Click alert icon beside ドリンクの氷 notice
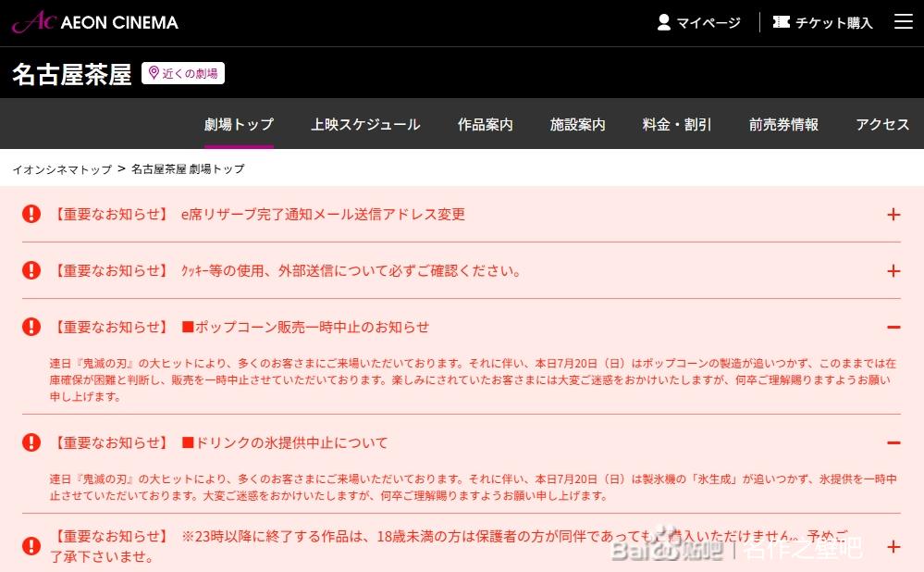 (31, 442)
